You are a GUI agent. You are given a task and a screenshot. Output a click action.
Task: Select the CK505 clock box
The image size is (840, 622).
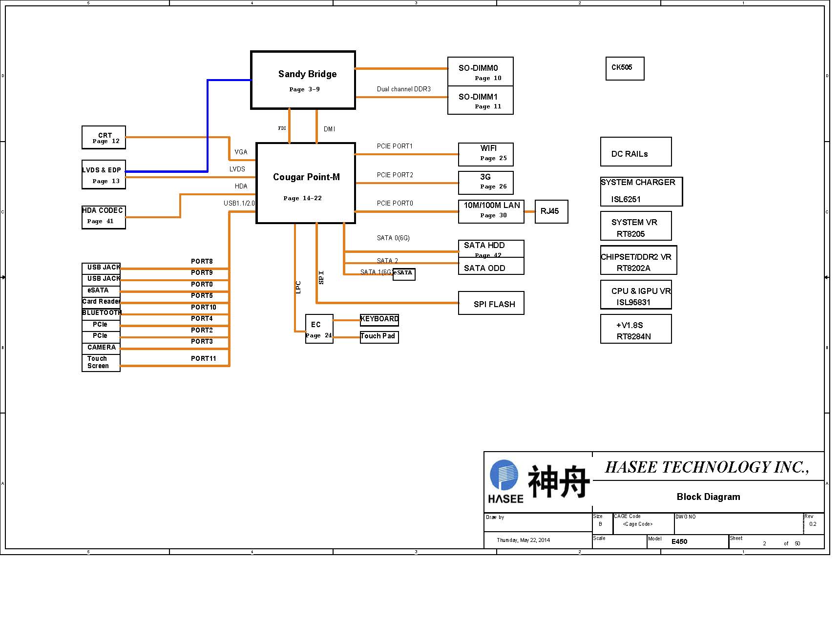pos(625,68)
